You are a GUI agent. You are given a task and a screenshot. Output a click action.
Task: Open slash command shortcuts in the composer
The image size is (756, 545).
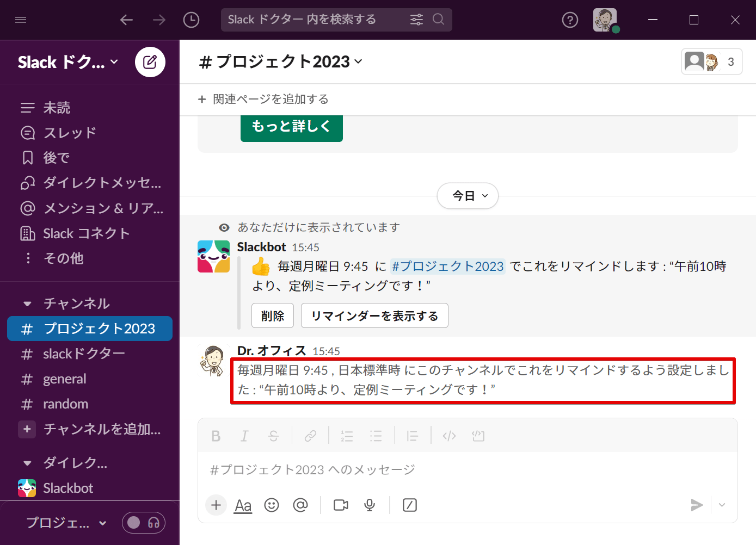[x=410, y=505]
